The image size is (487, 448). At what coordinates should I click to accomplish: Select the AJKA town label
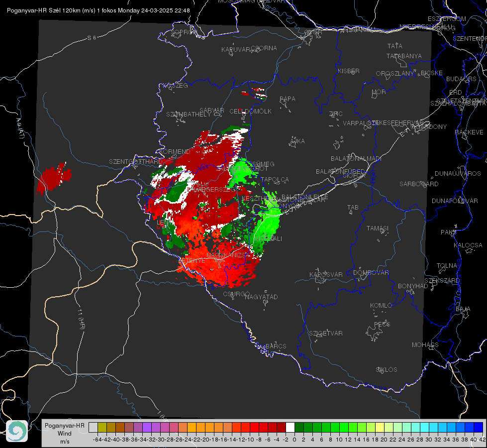pyautogui.click(x=297, y=141)
